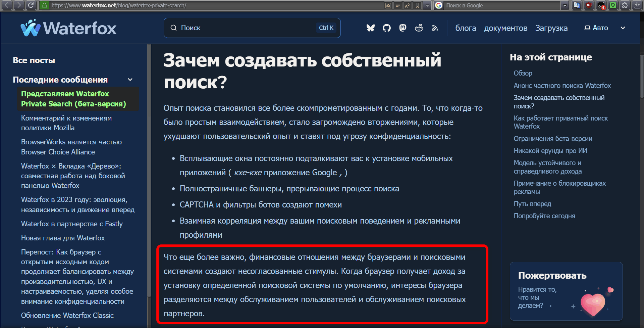Image resolution: width=644 pixels, height=328 pixels.
Task: Open the Авто theme selector
Action: [x=596, y=28]
